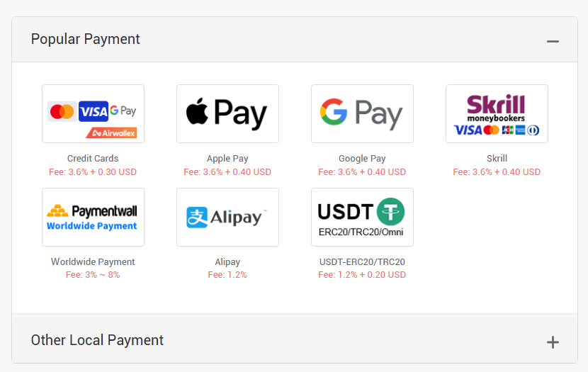
Task: Open the Other Local Payment section title
Action: 97,340
